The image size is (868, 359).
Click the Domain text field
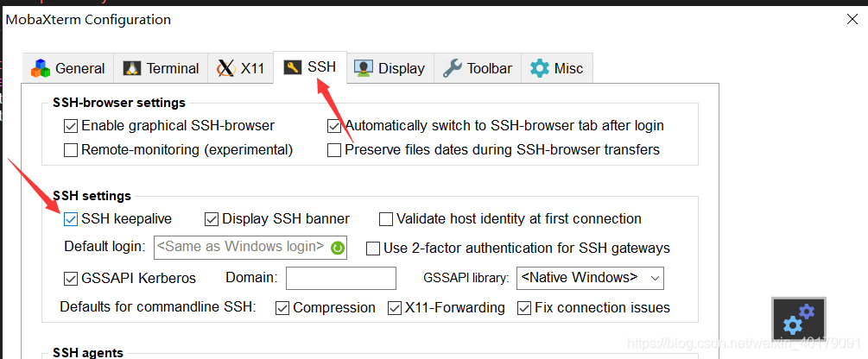[x=341, y=278]
